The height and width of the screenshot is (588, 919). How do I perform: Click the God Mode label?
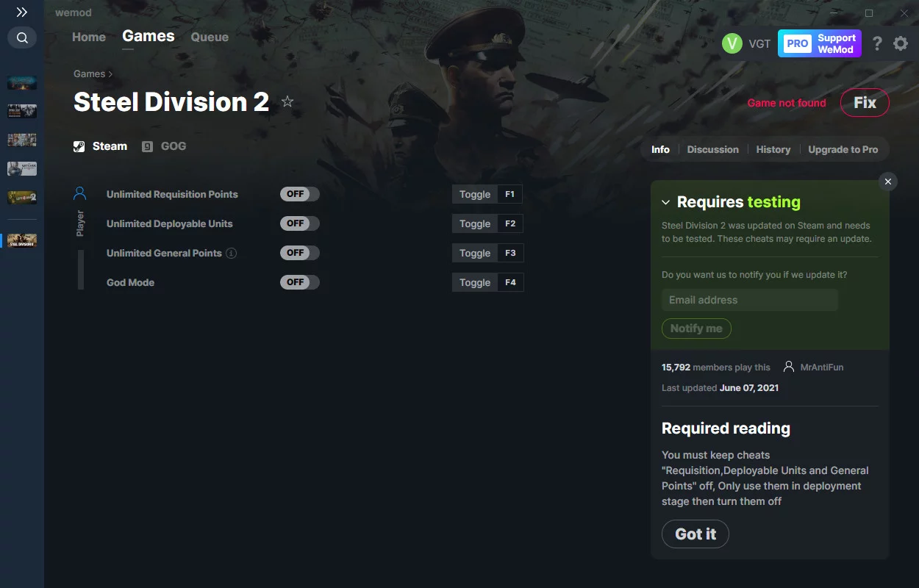130,282
